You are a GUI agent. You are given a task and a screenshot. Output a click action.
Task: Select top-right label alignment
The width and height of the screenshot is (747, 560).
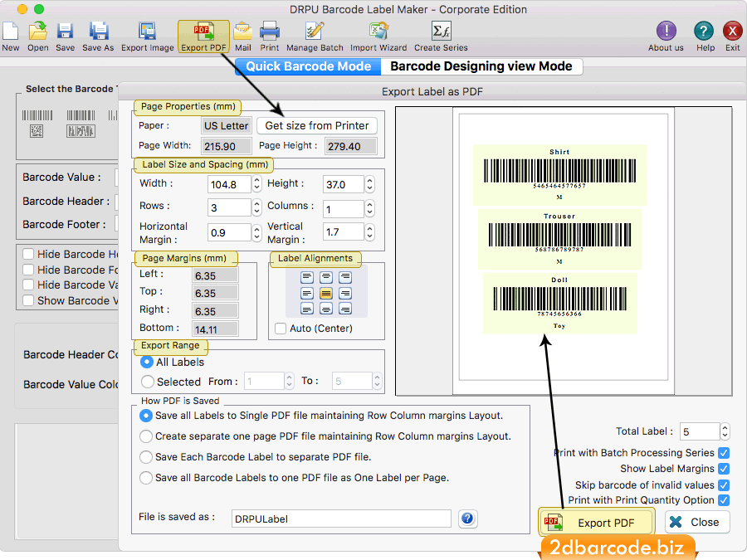[x=345, y=276]
